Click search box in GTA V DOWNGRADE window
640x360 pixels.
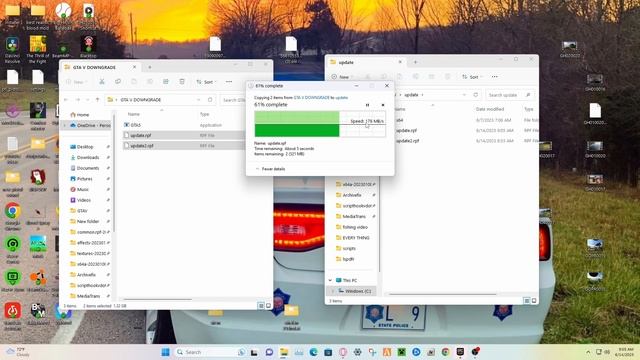[233, 100]
